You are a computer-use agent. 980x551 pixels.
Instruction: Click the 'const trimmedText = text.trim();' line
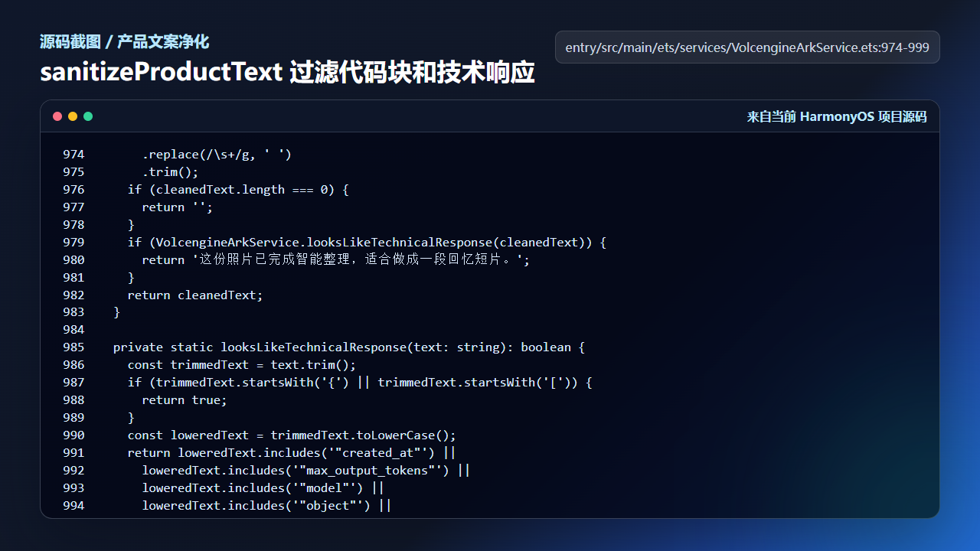click(x=242, y=365)
